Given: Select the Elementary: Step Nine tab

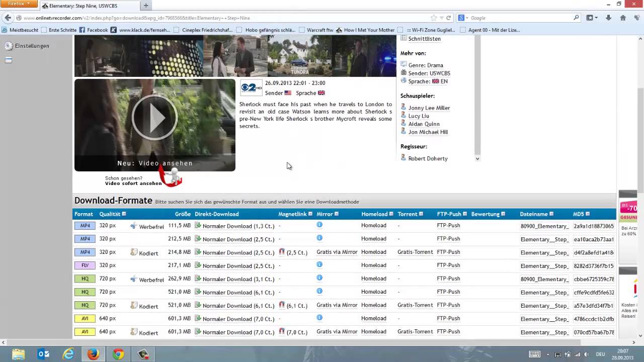Looking at the screenshot, I should 89,6.
